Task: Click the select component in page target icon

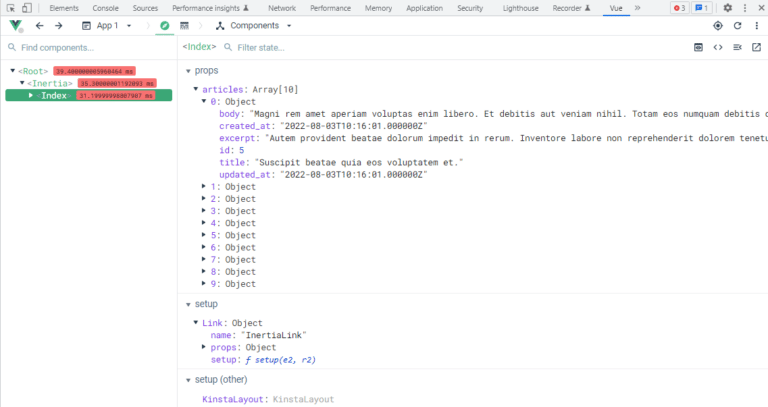Action: (x=718, y=25)
